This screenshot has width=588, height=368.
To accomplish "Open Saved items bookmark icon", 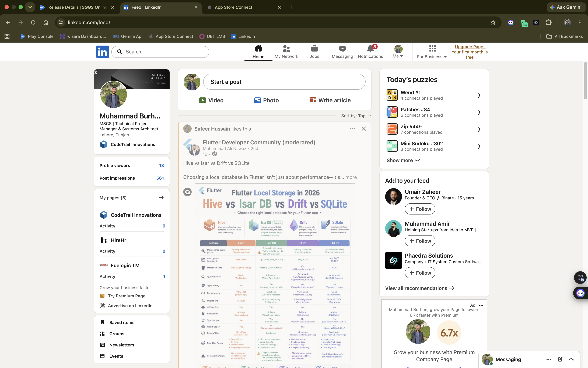I will click(102, 322).
